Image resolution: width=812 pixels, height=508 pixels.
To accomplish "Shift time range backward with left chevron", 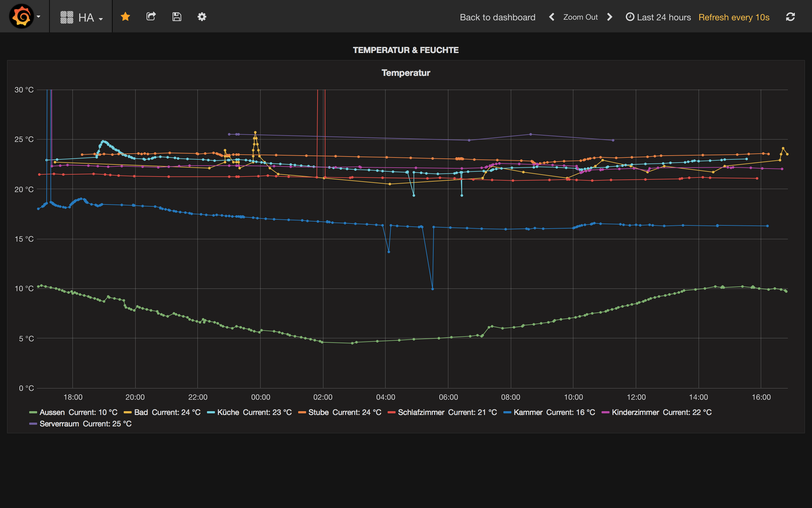I will pos(551,17).
